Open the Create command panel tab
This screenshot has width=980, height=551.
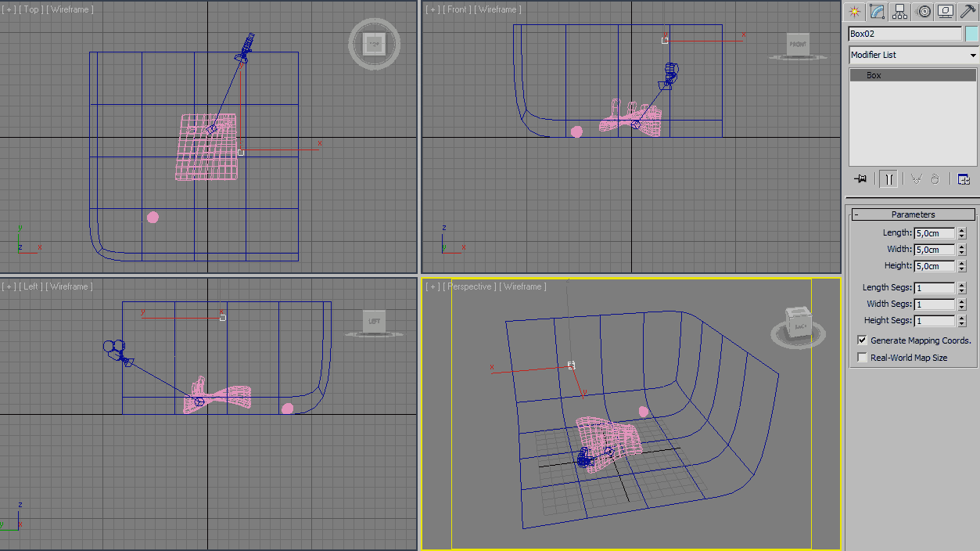tap(855, 12)
